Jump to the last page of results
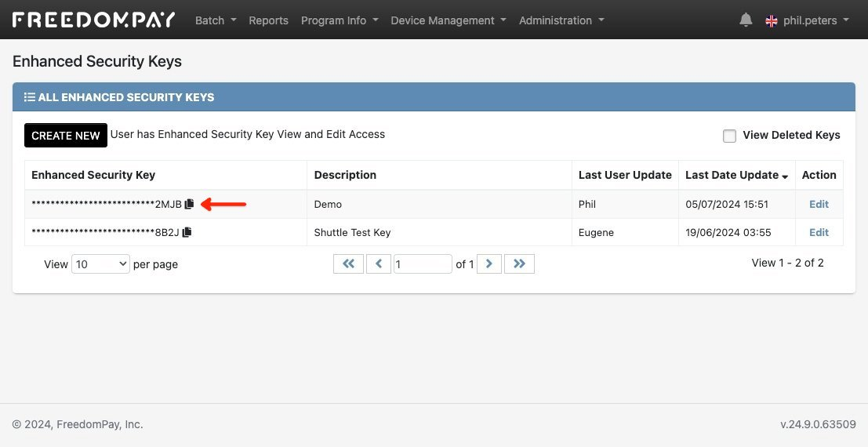 pos(519,263)
